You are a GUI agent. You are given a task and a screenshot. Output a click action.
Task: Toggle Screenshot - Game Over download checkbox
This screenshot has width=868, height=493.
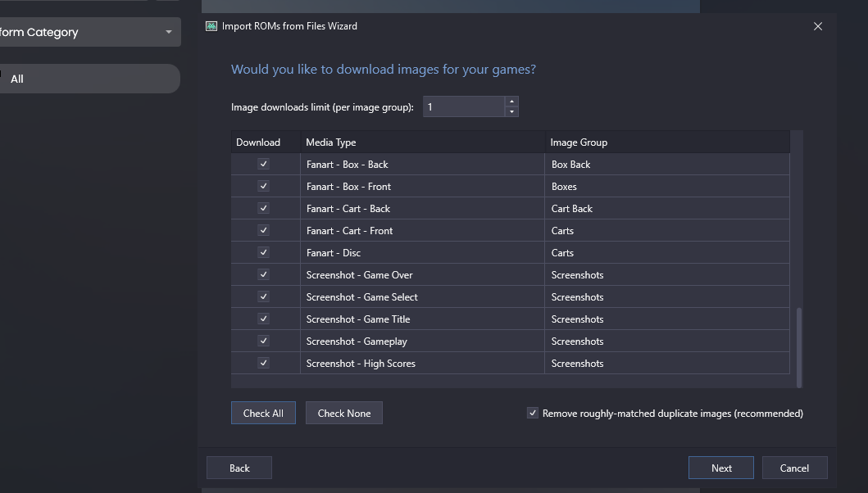click(263, 274)
